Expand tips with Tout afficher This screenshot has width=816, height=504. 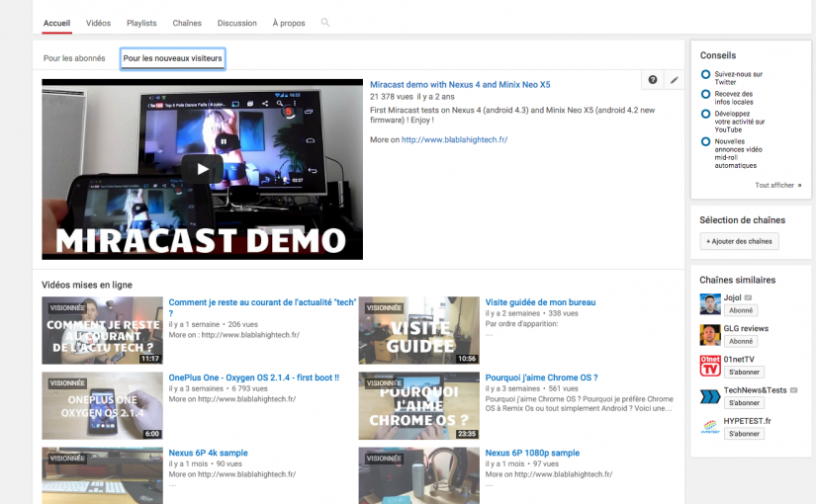click(777, 185)
